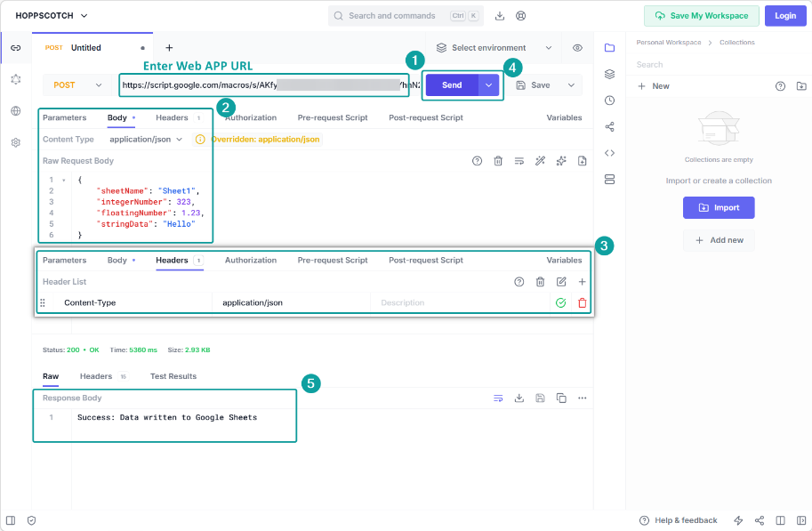
Task: Toggle the Content-Type header active checkmark
Action: (x=560, y=303)
